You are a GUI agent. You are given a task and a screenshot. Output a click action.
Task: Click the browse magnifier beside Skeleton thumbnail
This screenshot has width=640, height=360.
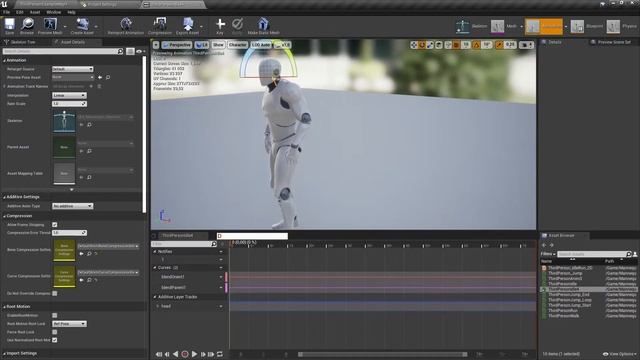coord(89,125)
